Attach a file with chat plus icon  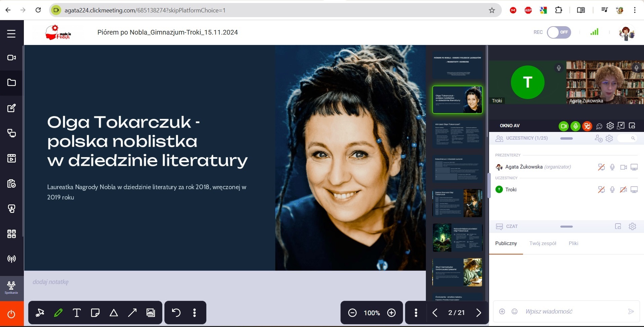pyautogui.click(x=502, y=312)
